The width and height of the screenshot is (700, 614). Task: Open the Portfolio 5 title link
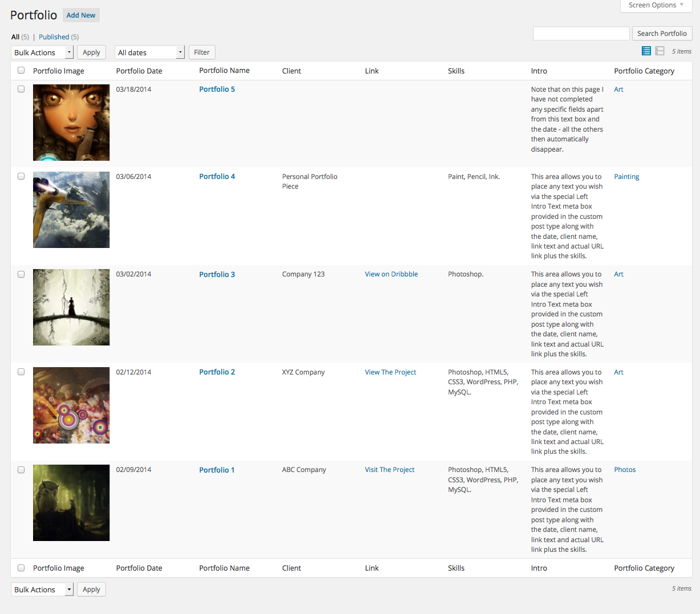pyautogui.click(x=217, y=90)
